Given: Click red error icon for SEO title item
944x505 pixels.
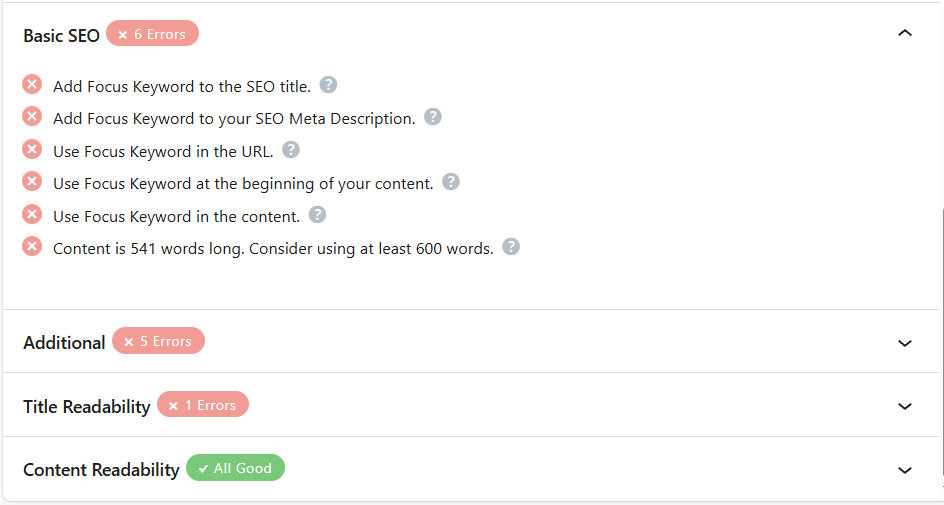Looking at the screenshot, I should click(x=32, y=85).
